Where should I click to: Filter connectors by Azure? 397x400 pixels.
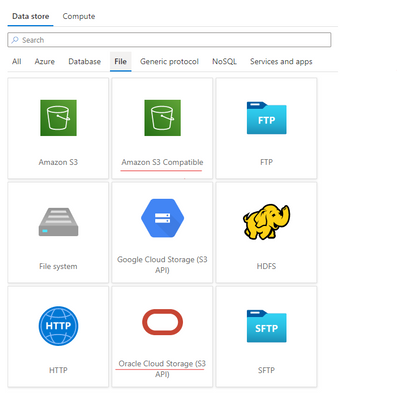coord(45,62)
